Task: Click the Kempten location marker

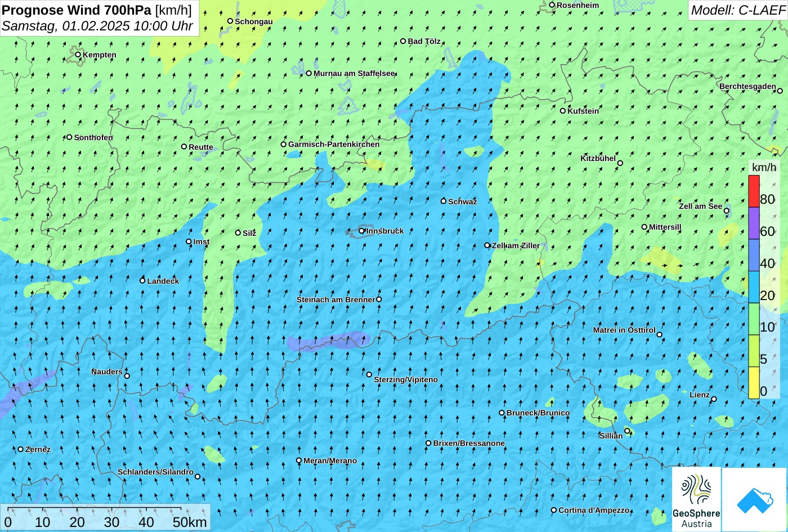Action: click(78, 55)
